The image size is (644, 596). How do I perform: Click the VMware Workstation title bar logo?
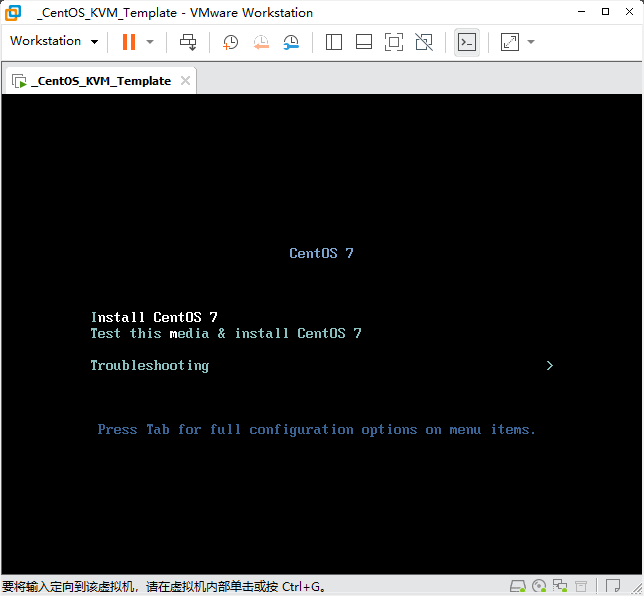click(x=13, y=13)
